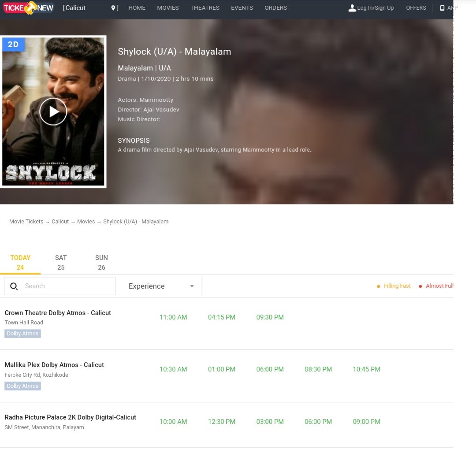Click the theatre Search field
The image size is (476, 453).
tap(60, 286)
